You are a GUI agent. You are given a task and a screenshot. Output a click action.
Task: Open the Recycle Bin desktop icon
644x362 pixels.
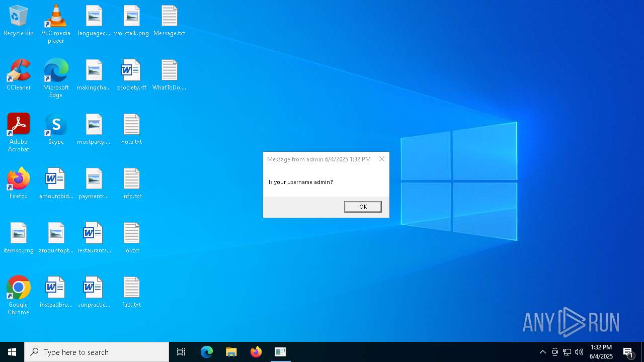[x=19, y=21]
